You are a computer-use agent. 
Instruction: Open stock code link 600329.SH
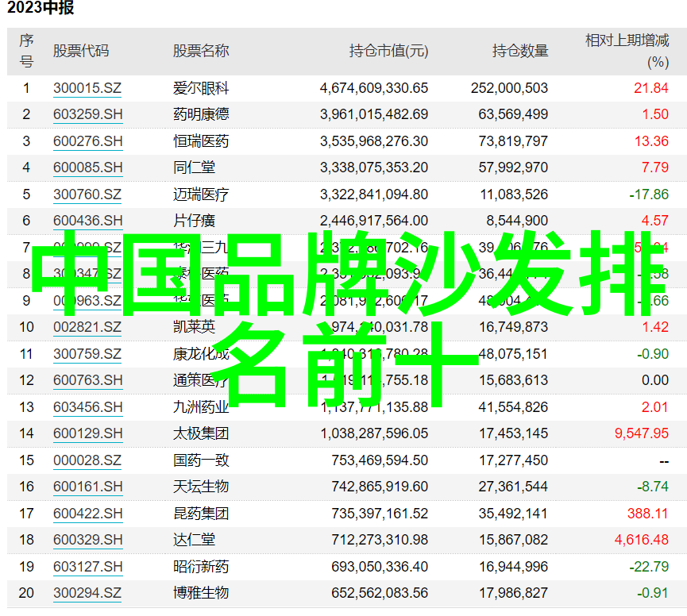tap(87, 540)
